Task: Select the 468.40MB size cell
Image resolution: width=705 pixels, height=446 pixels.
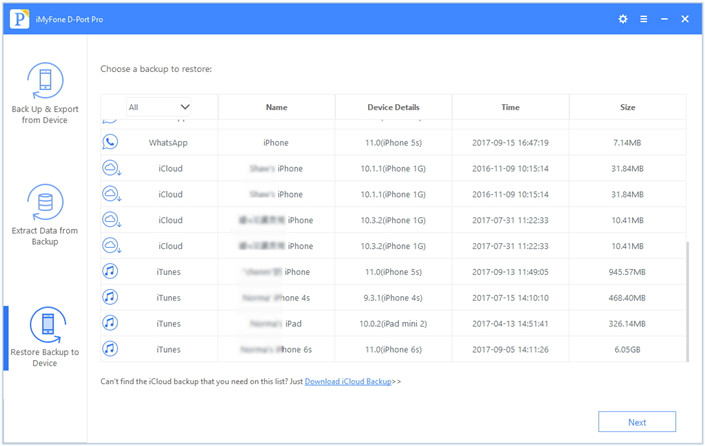Action: (x=627, y=298)
